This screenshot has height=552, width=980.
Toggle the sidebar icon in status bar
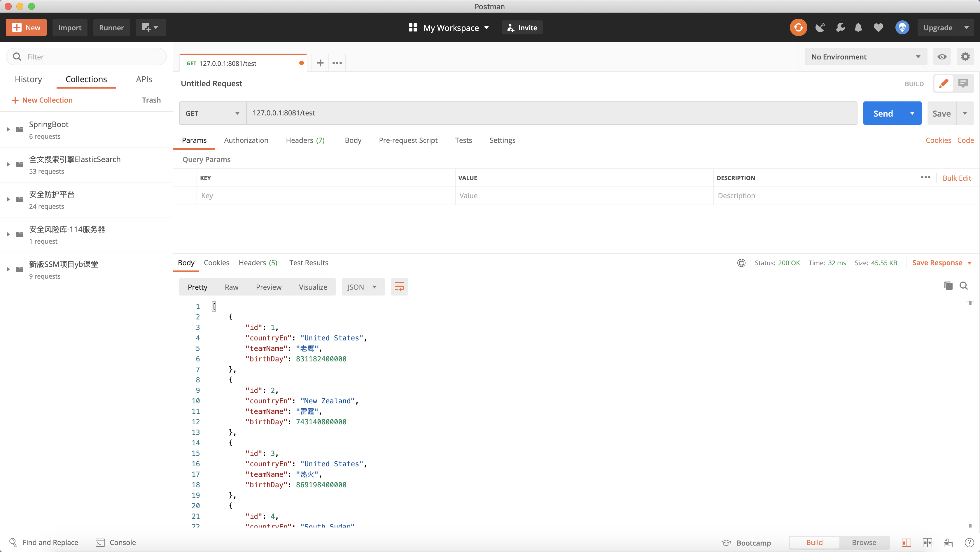click(907, 543)
